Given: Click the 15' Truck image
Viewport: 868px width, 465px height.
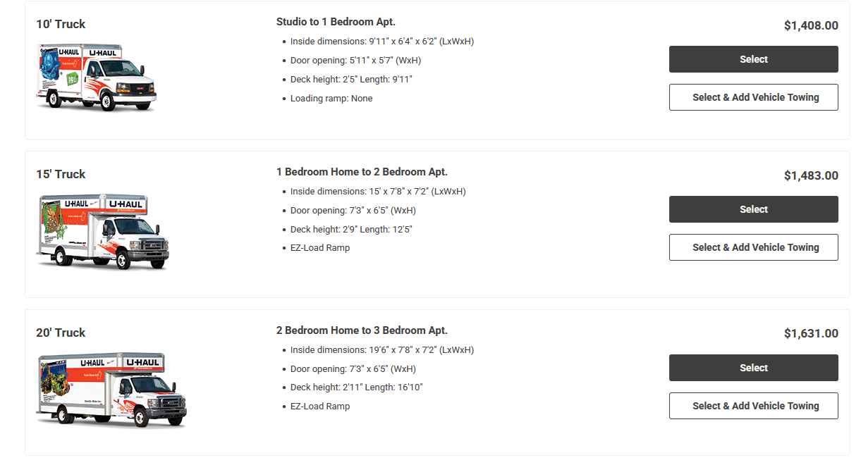Looking at the screenshot, I should coord(102,232).
